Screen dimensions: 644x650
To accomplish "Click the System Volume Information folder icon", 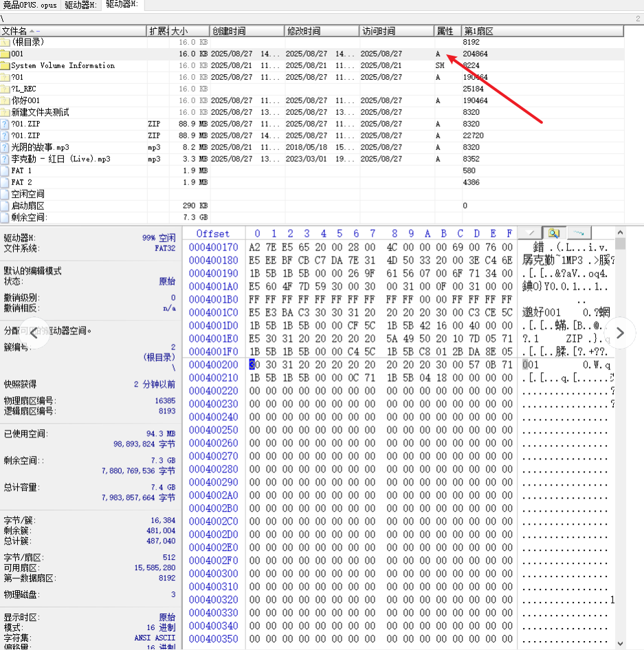I will 5,65.
